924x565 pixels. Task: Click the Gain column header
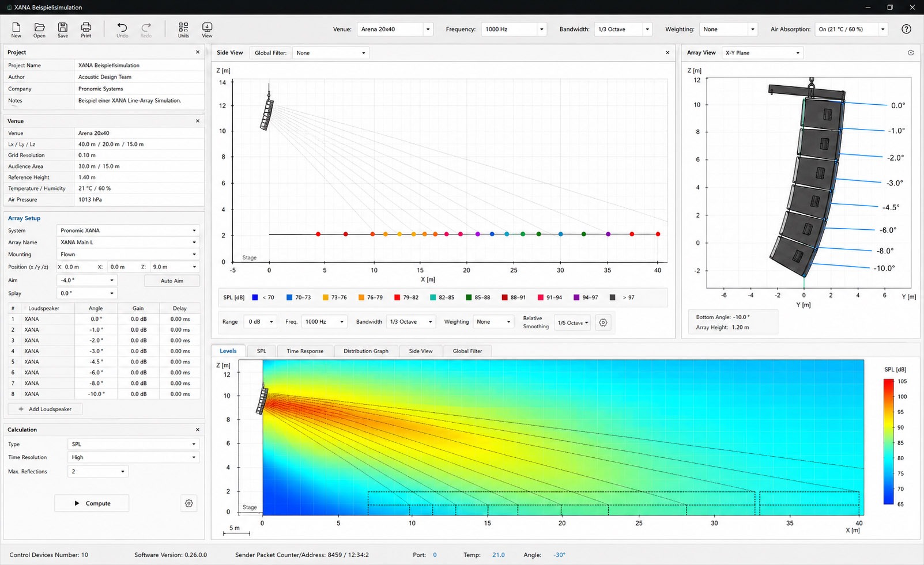138,308
